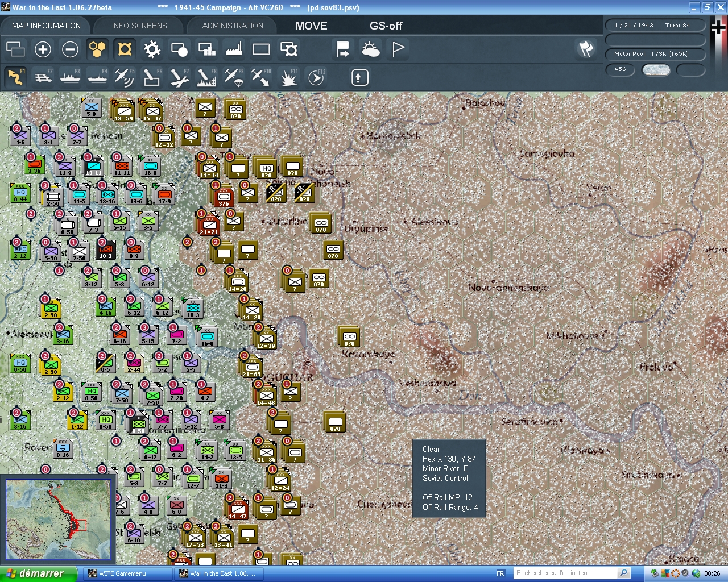
Task: Click the Motor Pool 173K field
Action: pos(655,54)
